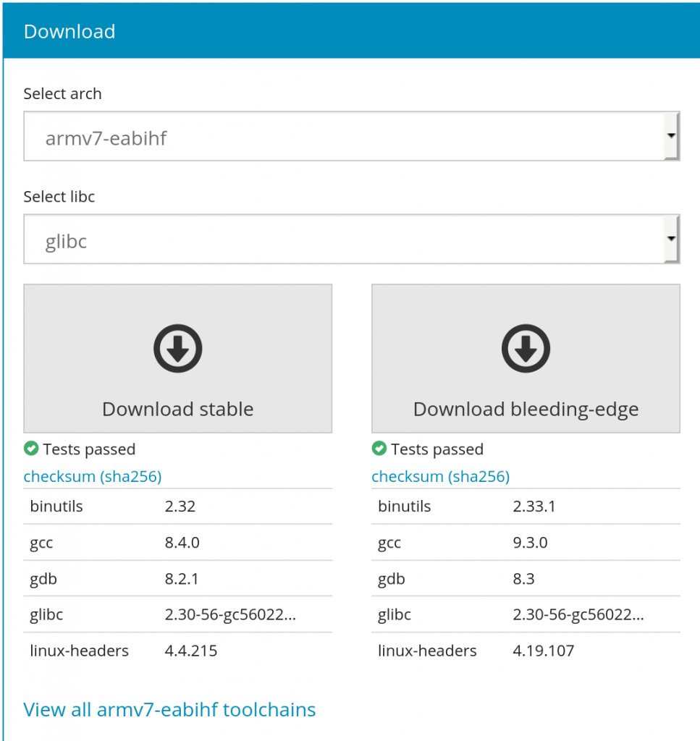Select the glibc libc combo box
700x741 pixels.
click(x=352, y=239)
